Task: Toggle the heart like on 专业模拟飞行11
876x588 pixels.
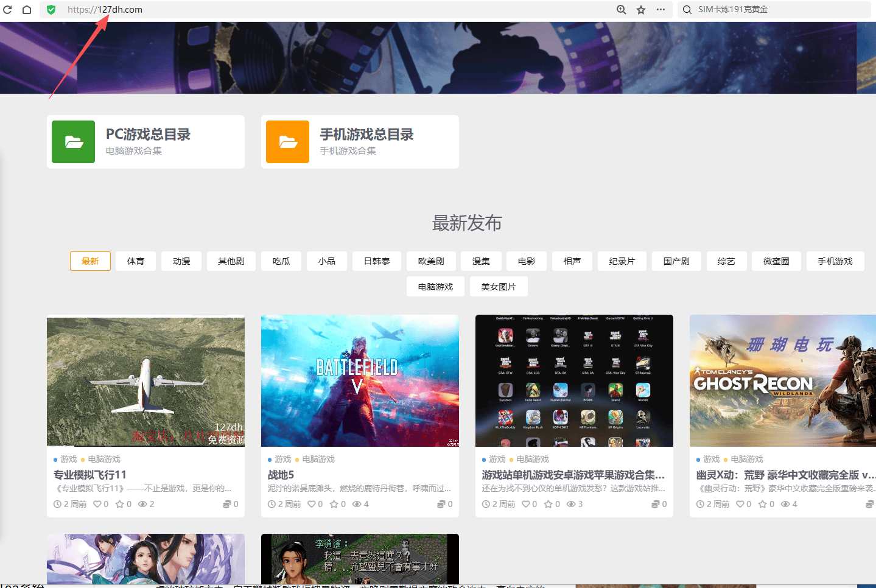Action: pyautogui.click(x=98, y=503)
